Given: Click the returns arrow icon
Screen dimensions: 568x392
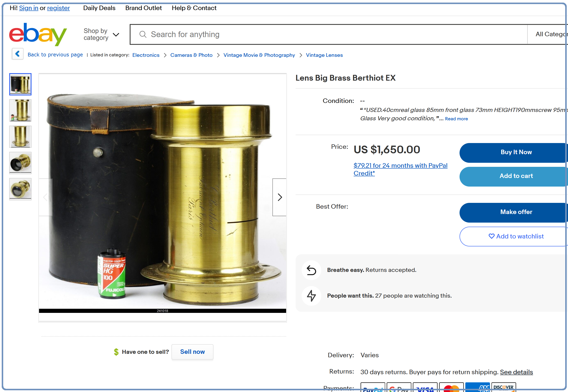Looking at the screenshot, I should pos(311,270).
